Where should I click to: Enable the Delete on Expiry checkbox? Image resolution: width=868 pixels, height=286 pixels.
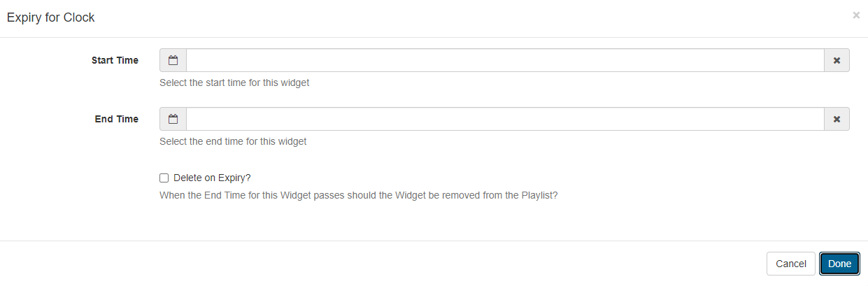click(164, 178)
